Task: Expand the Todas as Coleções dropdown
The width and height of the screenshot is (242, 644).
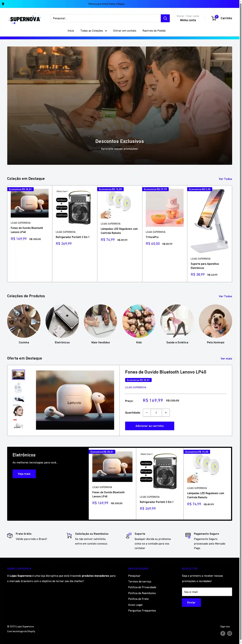Action: pyautogui.click(x=94, y=31)
